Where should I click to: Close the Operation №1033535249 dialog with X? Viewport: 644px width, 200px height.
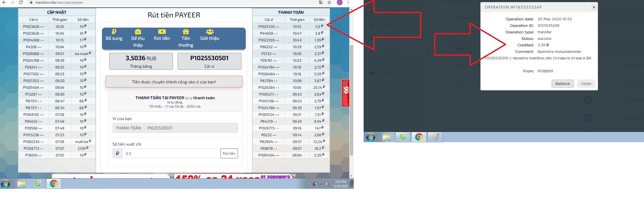[x=594, y=7]
